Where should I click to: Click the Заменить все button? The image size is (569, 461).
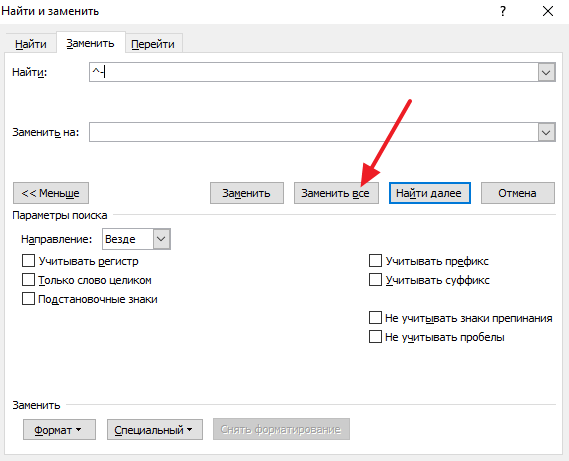[x=336, y=193]
